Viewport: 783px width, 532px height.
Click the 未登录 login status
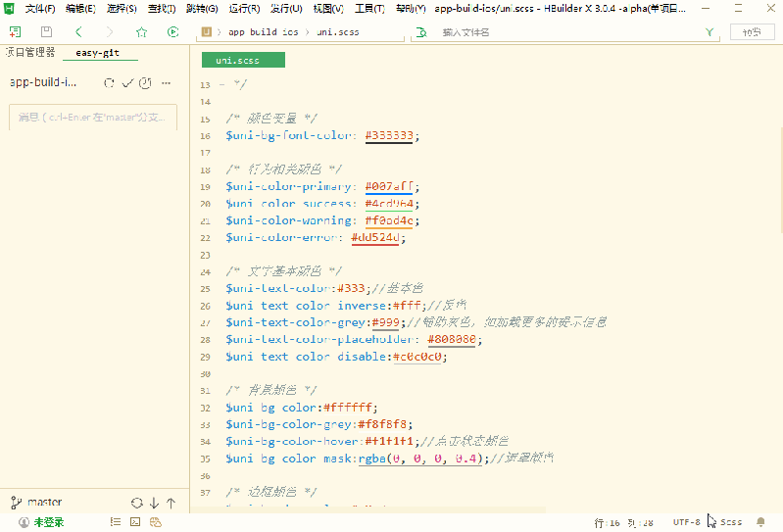[x=42, y=522]
